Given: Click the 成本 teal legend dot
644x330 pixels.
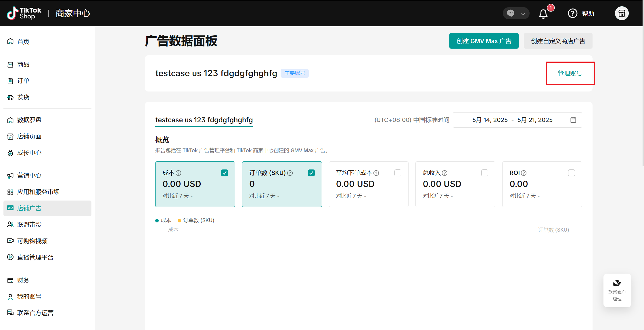Looking at the screenshot, I should (x=157, y=221).
